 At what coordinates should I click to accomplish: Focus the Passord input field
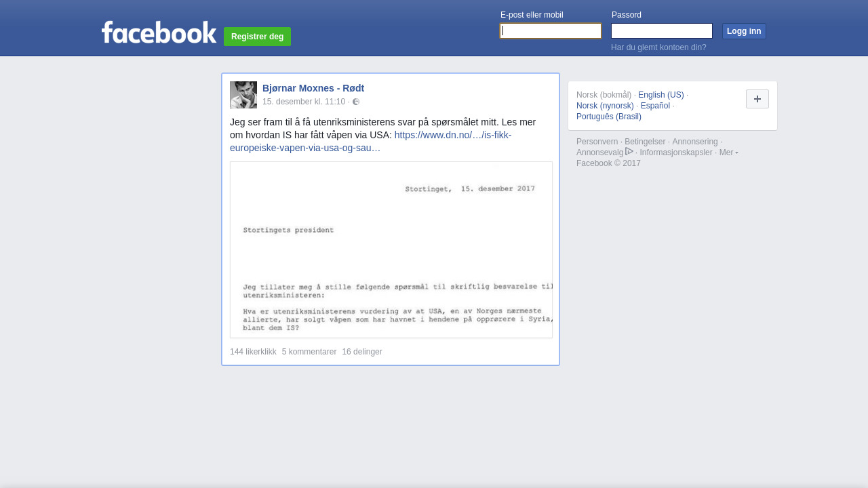(x=662, y=31)
